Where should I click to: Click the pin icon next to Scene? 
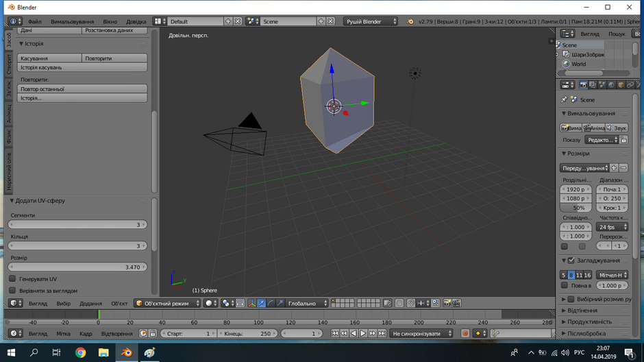[565, 100]
